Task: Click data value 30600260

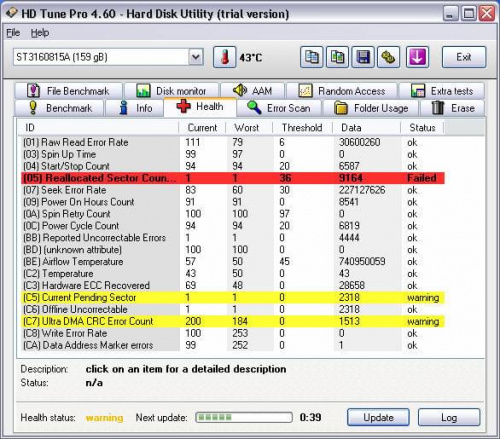Action: pyautogui.click(x=359, y=142)
